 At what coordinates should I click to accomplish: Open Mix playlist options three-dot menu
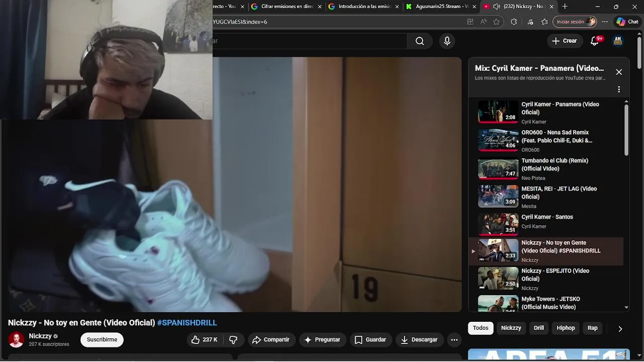(x=619, y=89)
